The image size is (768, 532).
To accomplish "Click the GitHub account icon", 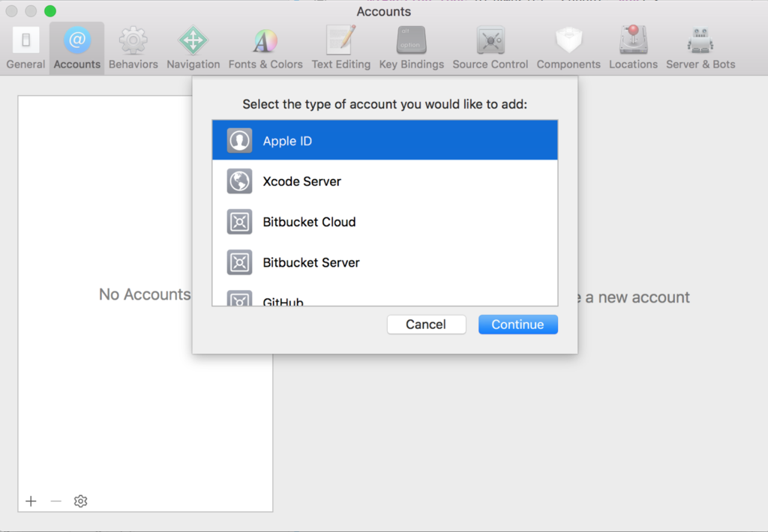I will pos(239,298).
